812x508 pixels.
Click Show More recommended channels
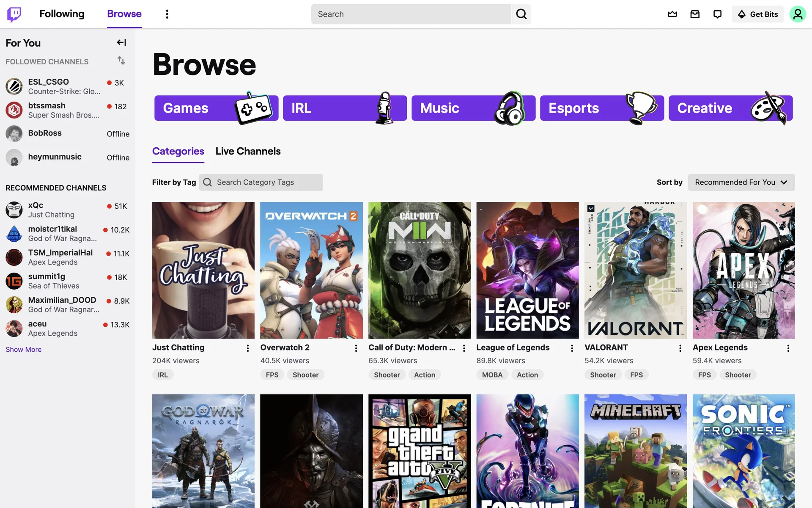click(x=23, y=349)
